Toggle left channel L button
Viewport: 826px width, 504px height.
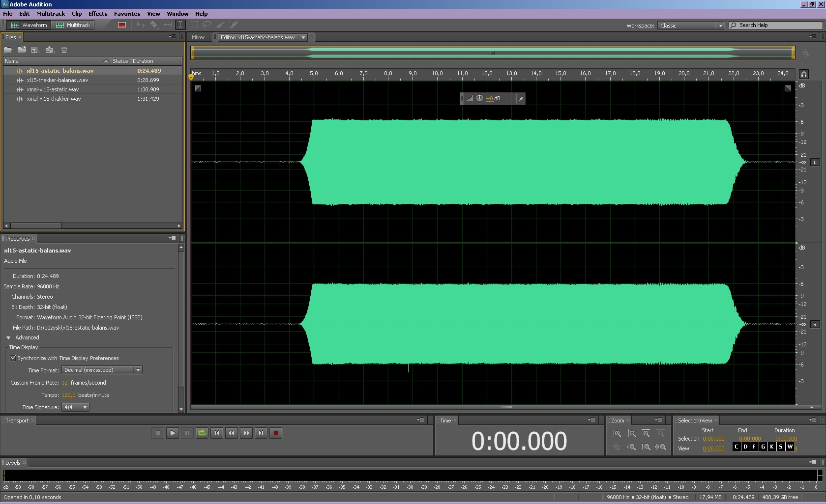point(815,162)
